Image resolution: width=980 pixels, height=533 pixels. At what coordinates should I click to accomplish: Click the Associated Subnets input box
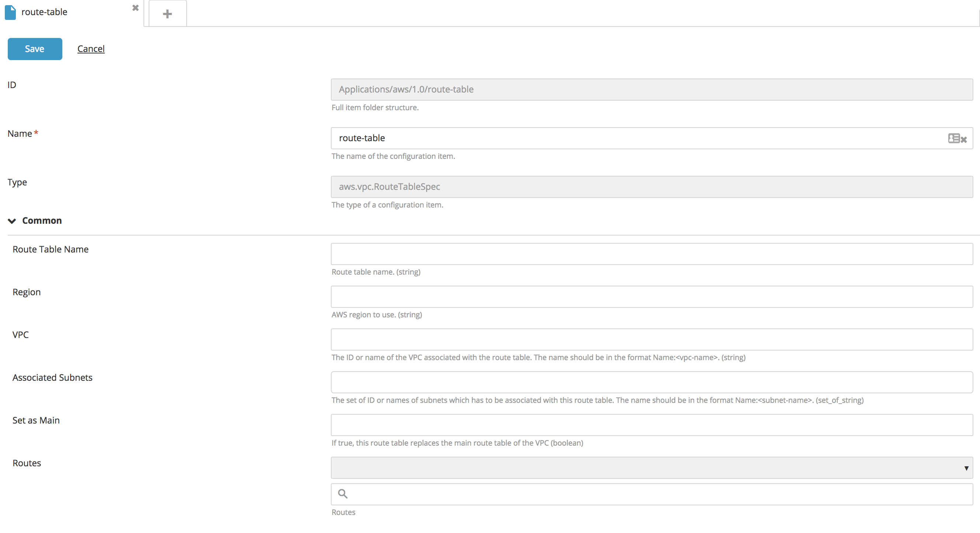tap(651, 383)
